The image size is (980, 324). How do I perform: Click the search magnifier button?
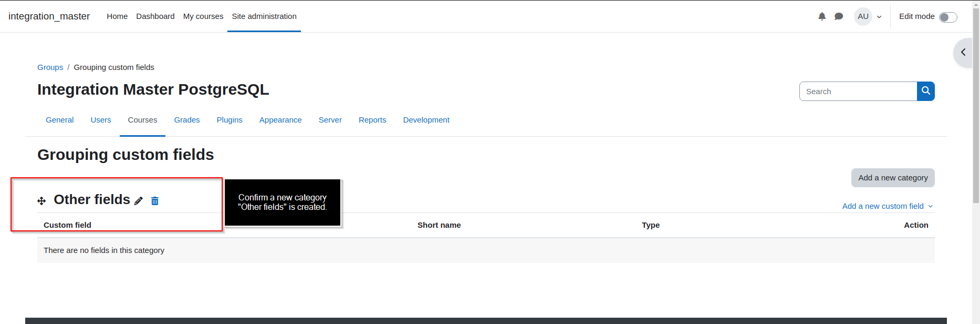tap(926, 91)
